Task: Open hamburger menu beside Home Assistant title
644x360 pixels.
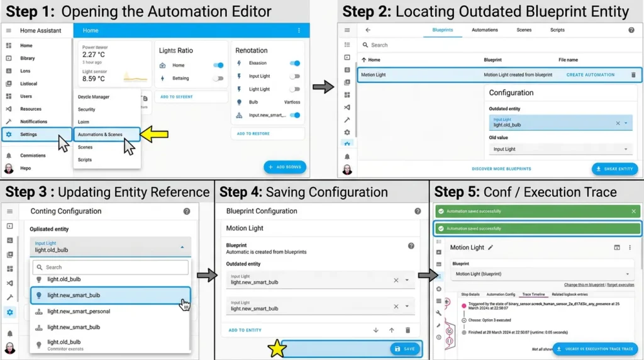Action: [x=9, y=30]
